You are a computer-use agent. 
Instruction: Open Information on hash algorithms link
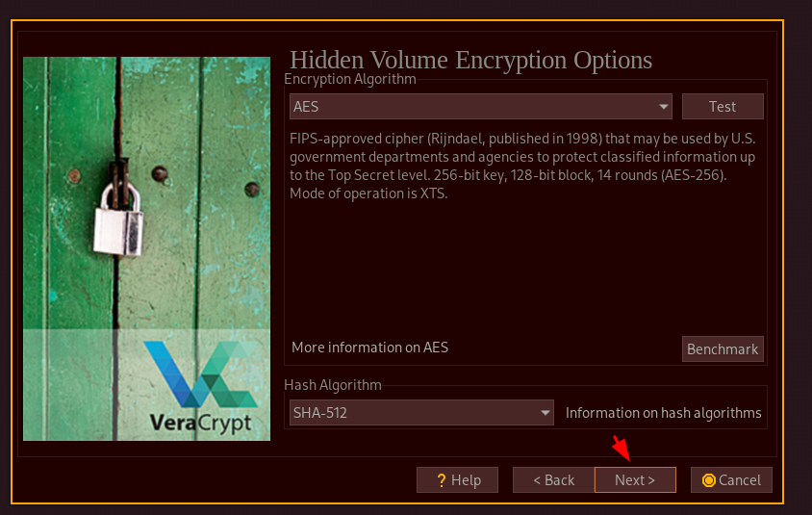point(664,413)
